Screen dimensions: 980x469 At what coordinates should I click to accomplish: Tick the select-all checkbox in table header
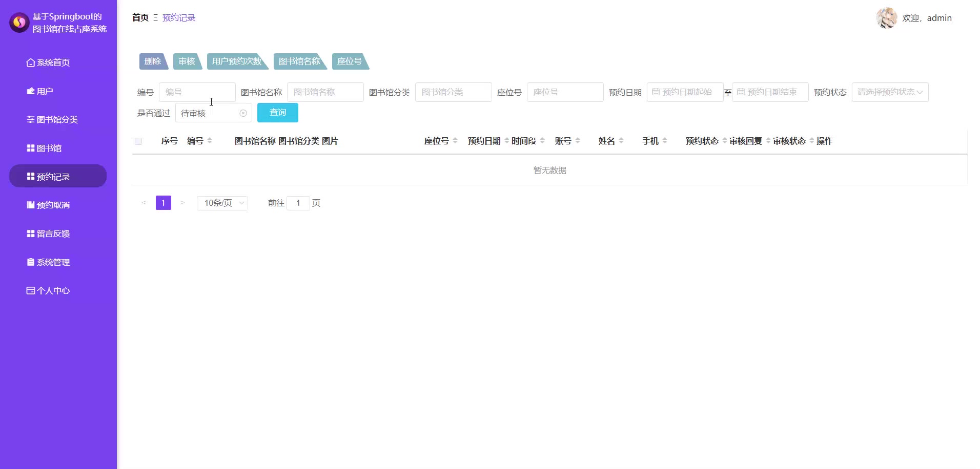click(138, 141)
